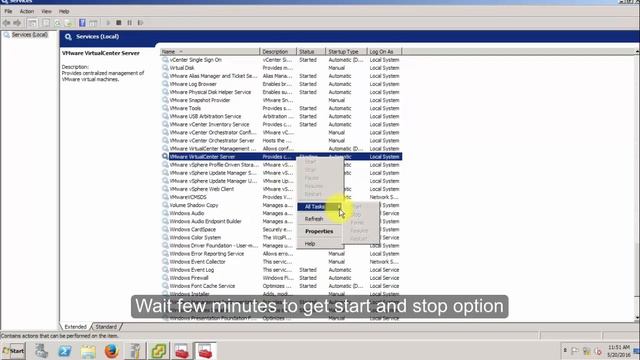The height and width of the screenshot is (360, 640).
Task: Select VMware USB Arbitration Service row
Action: [x=281, y=116]
